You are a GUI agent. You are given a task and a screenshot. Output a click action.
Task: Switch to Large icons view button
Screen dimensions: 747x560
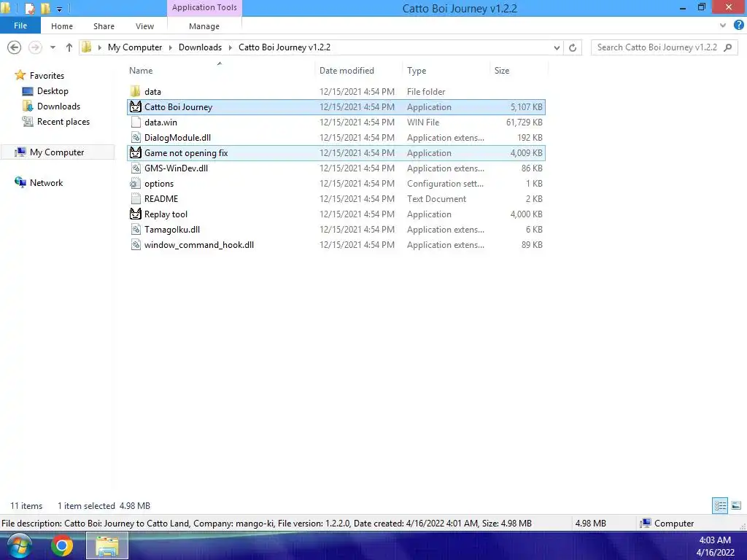click(736, 505)
